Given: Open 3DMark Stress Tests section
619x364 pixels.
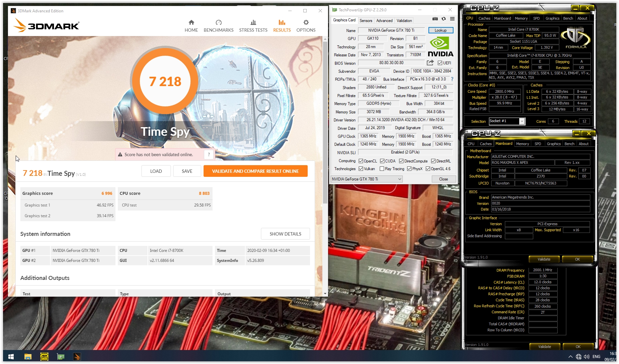Looking at the screenshot, I should click(x=253, y=26).
